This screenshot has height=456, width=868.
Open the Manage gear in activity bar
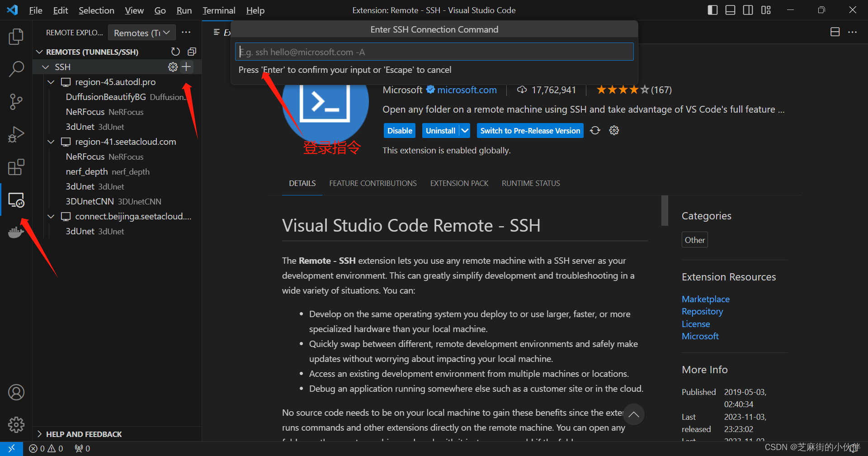(16, 424)
